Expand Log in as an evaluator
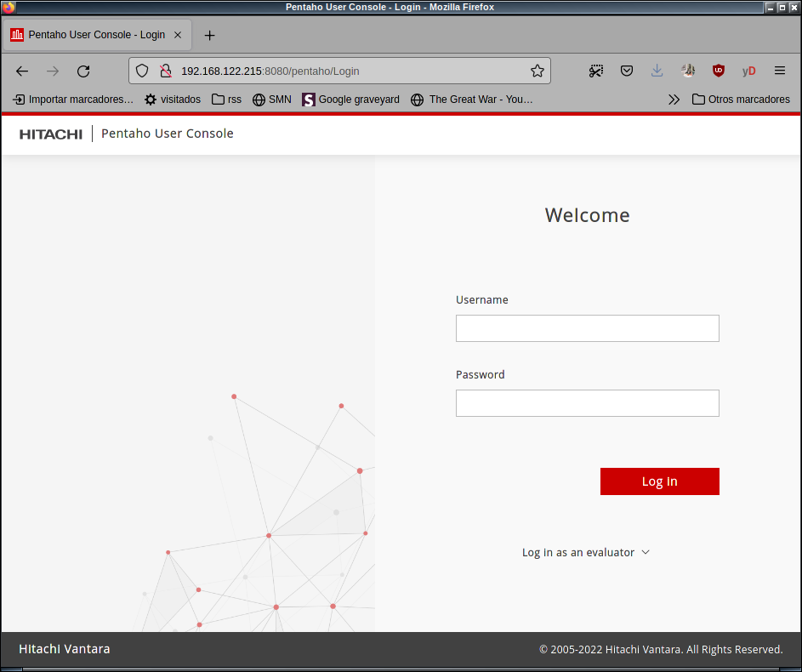802x672 pixels. tap(586, 552)
